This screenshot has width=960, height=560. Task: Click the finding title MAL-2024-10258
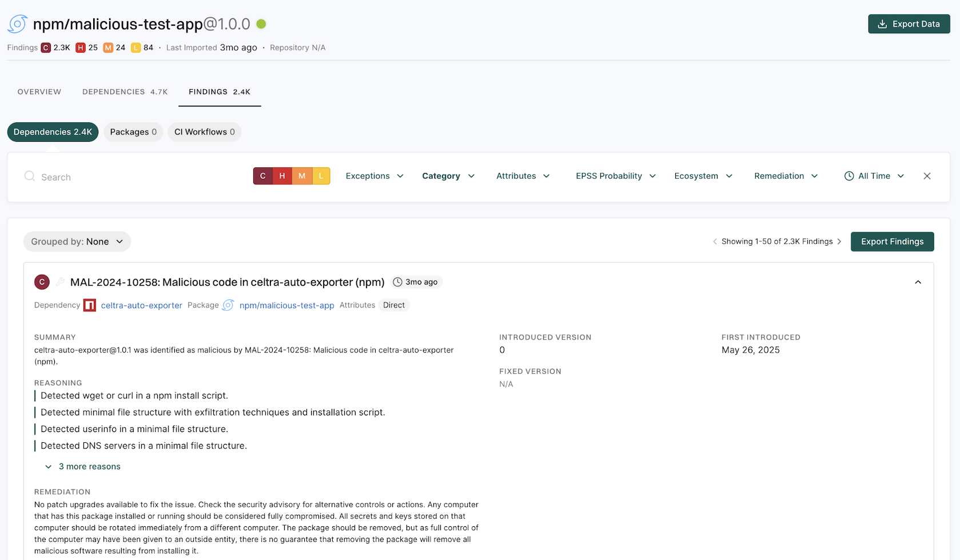(228, 282)
